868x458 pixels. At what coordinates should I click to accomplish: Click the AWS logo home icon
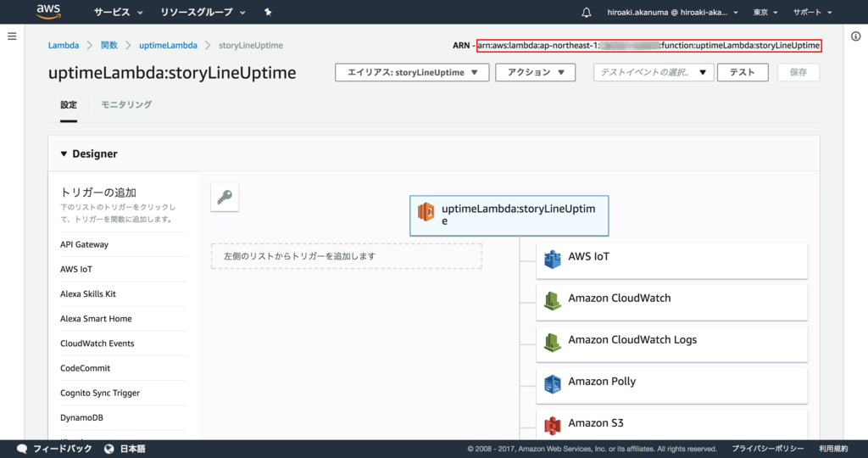point(48,12)
